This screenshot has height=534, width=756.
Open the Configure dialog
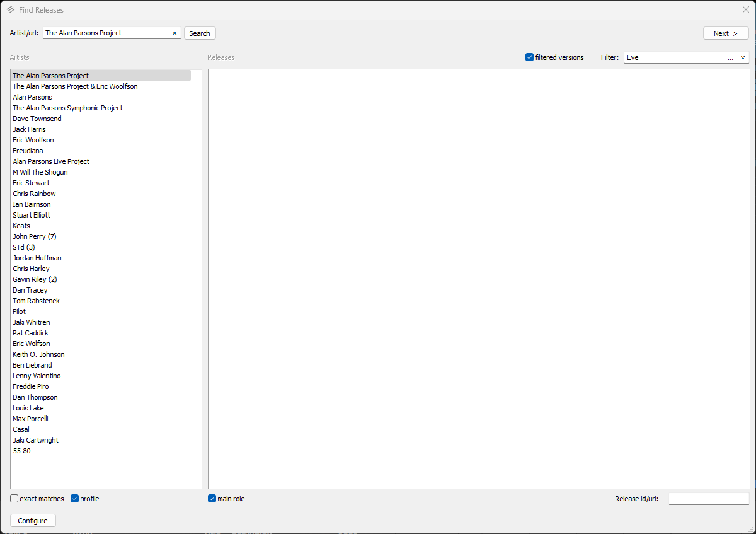click(33, 521)
